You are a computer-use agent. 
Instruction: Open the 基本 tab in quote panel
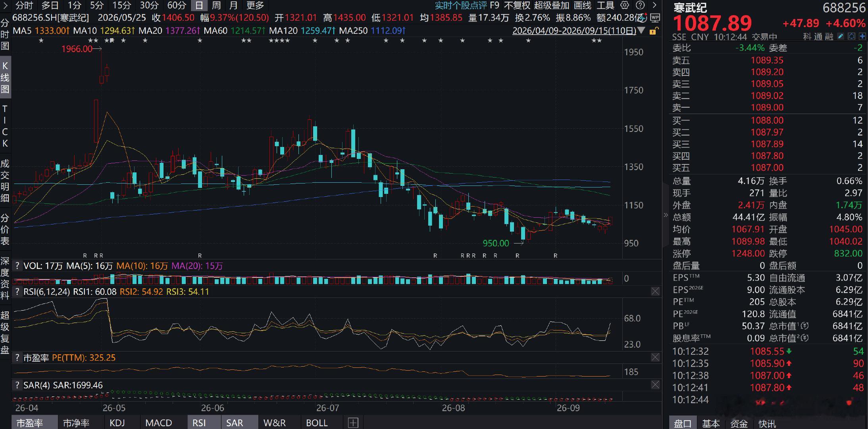[711, 423]
